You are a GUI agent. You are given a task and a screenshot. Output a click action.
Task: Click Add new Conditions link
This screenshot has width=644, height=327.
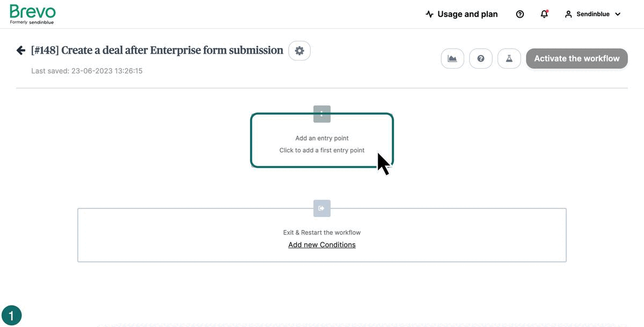coord(322,245)
